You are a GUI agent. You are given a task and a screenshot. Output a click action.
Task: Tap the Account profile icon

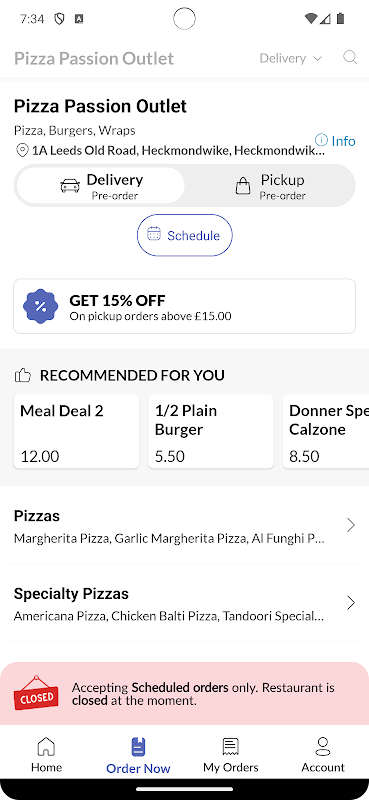(x=323, y=746)
